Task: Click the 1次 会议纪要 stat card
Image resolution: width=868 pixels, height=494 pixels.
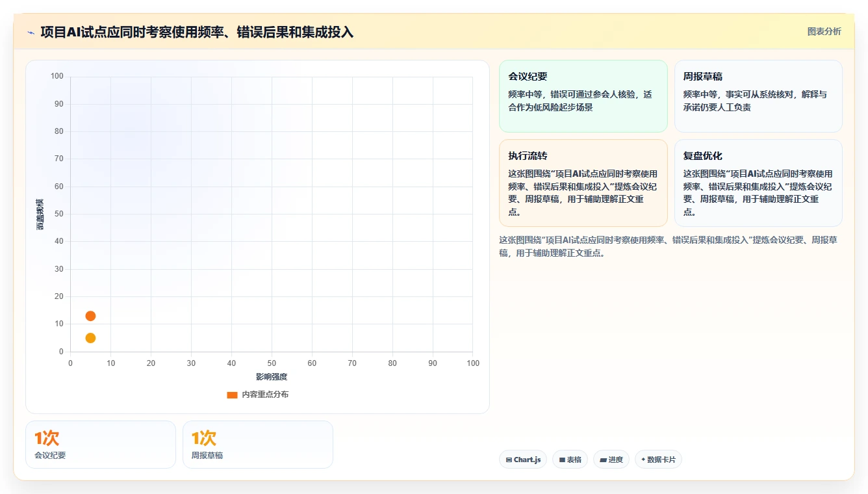Action: click(101, 445)
